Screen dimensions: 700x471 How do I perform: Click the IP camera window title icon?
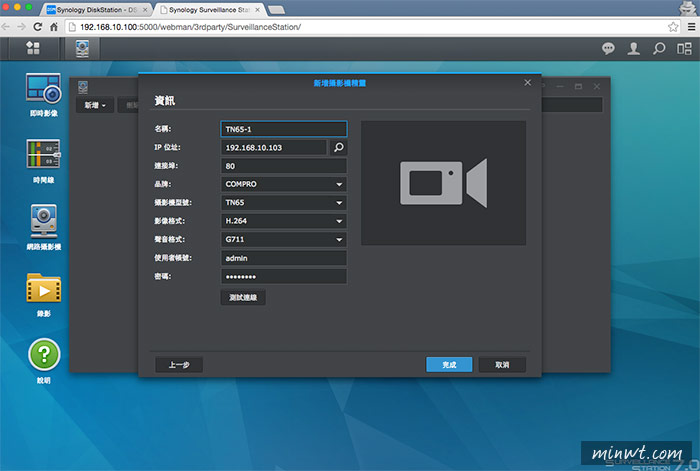(x=83, y=87)
